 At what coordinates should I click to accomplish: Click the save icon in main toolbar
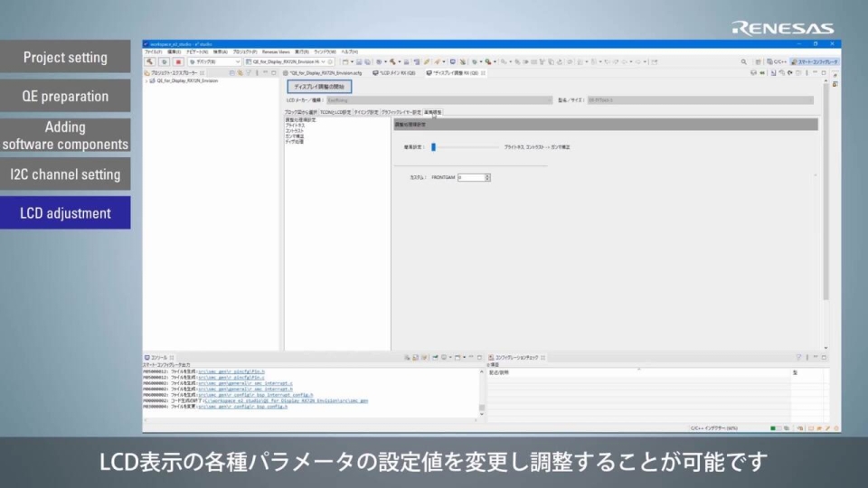[357, 61]
